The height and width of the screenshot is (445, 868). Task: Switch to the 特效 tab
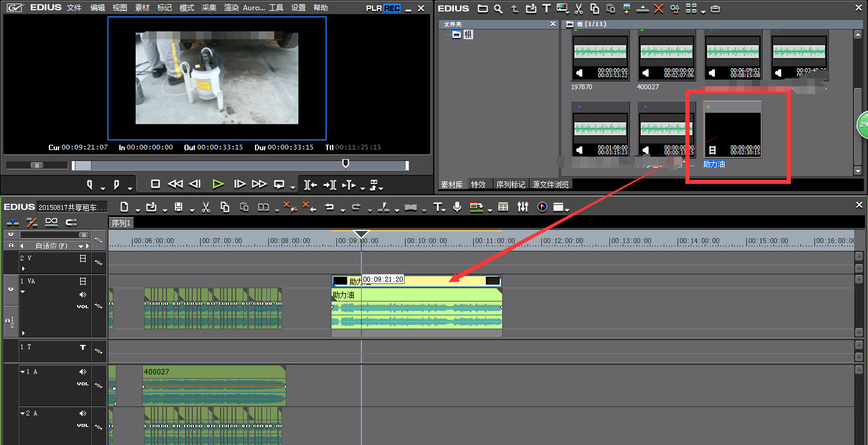pos(479,185)
